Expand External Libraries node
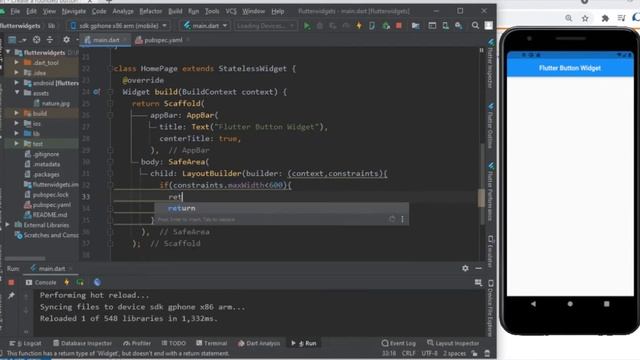640x360 pixels. 8,225
